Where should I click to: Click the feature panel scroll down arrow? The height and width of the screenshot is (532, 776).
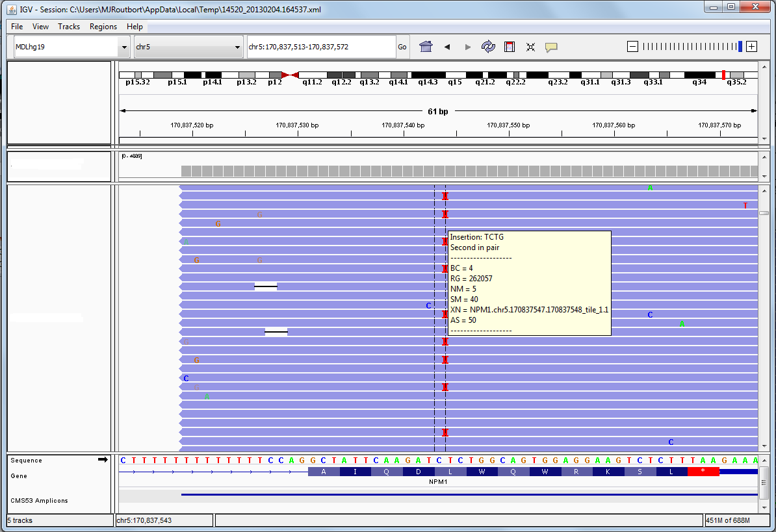(x=764, y=507)
